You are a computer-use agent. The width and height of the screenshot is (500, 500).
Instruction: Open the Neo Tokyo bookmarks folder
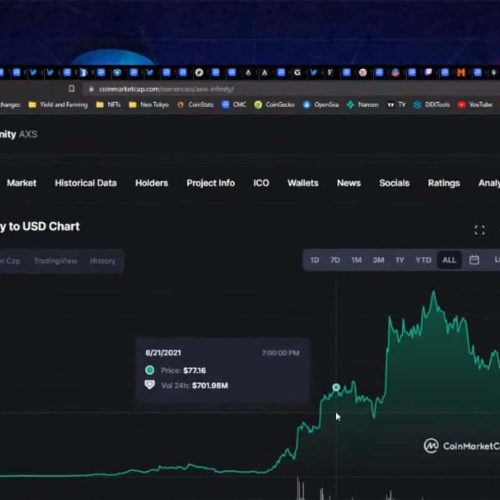click(x=149, y=105)
